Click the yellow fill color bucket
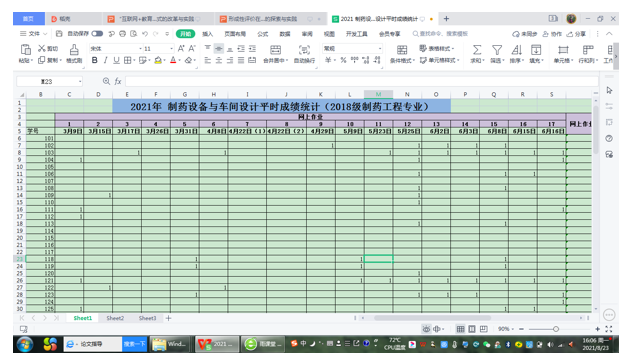The height and width of the screenshot is (360, 640). pyautogui.click(x=158, y=60)
